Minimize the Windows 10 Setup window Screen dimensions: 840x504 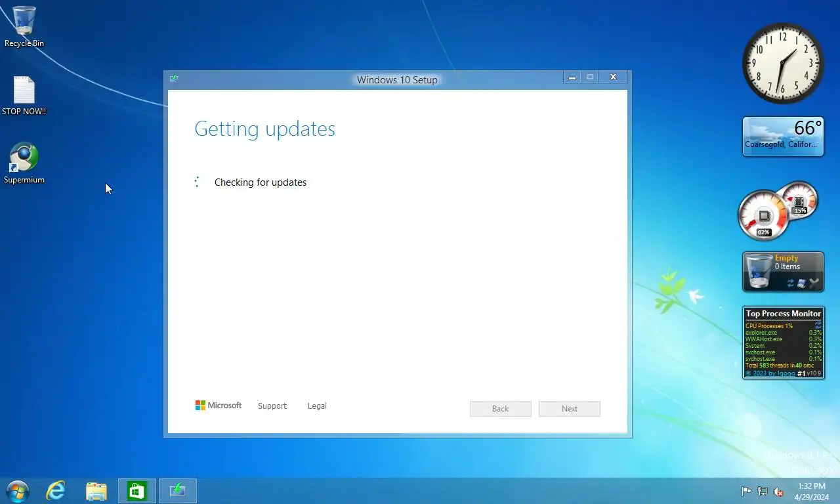coord(572,77)
